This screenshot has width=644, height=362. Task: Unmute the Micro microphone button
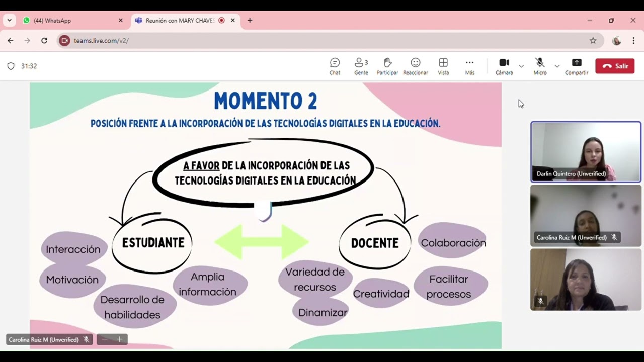540,66
